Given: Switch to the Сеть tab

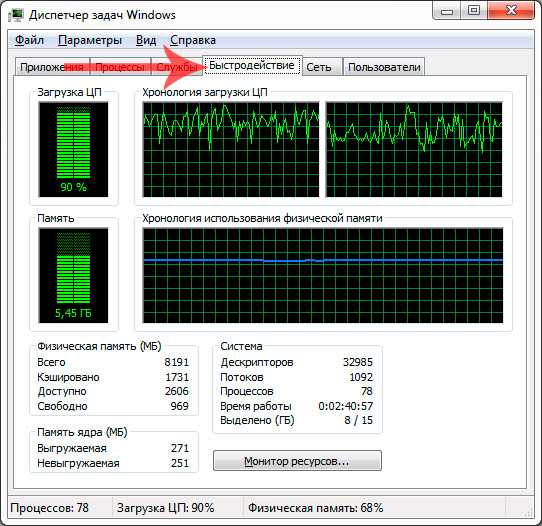Looking at the screenshot, I should click(319, 67).
